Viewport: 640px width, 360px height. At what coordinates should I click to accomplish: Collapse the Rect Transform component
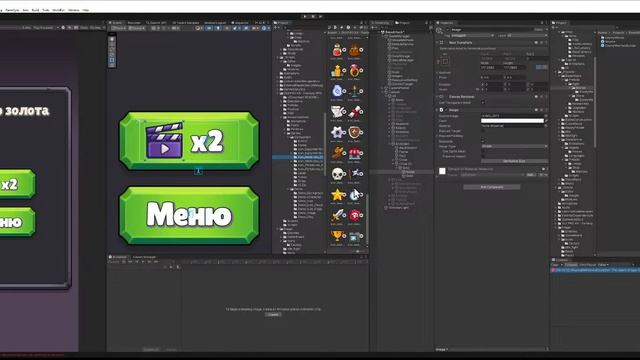438,42
